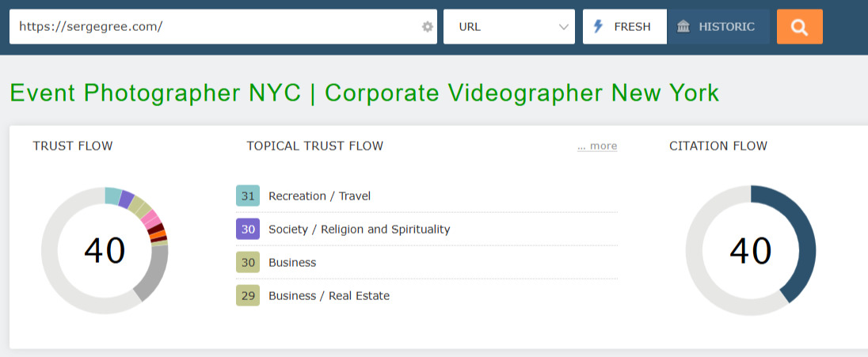This screenshot has width=868, height=357.
Task: Open settings gear in URL field
Action: (428, 27)
